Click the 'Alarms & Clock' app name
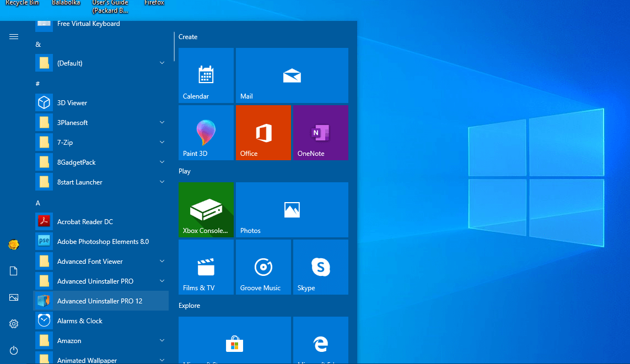 pos(79,321)
